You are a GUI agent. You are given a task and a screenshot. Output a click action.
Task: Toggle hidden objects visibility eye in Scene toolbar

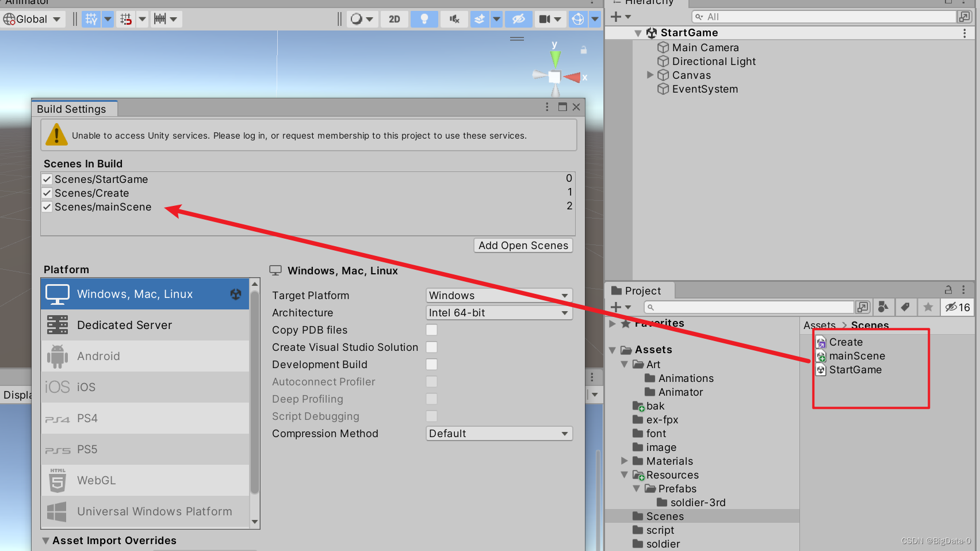pos(519,19)
